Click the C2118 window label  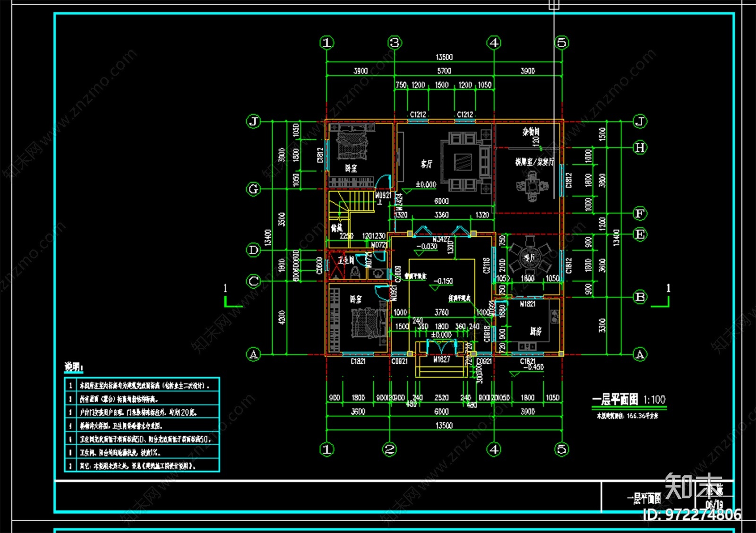(x=487, y=266)
